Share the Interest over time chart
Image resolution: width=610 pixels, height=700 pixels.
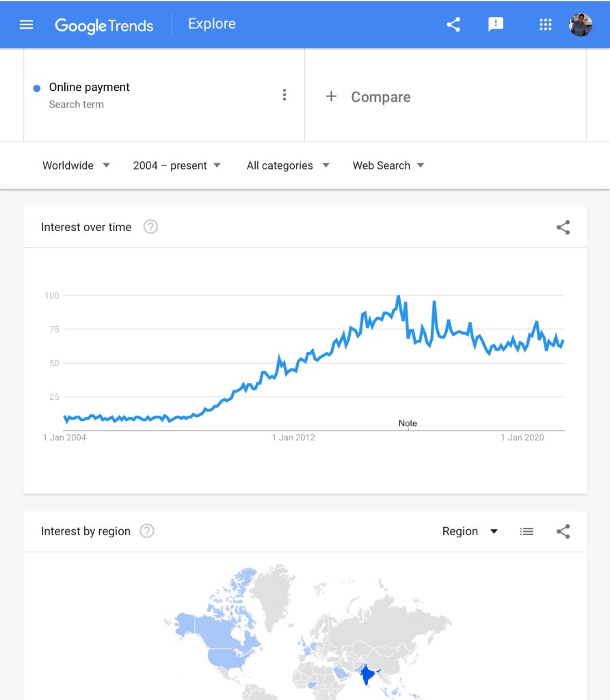[563, 228]
